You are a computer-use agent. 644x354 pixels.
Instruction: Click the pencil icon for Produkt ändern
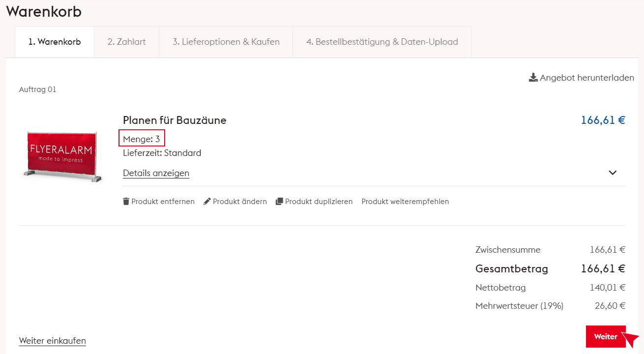(207, 202)
